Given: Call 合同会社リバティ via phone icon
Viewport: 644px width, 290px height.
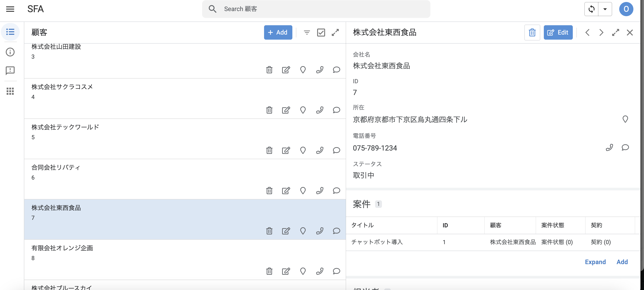Looking at the screenshot, I should (320, 191).
